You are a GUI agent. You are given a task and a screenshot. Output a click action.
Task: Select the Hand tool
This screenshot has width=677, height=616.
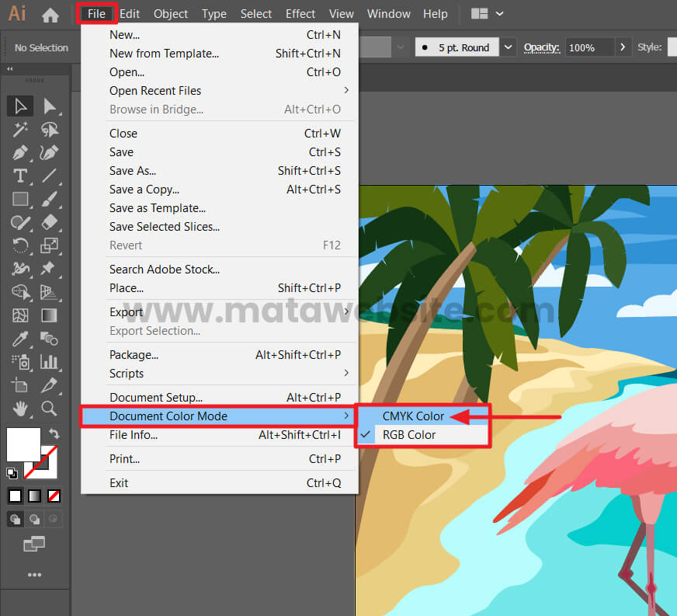[20, 409]
